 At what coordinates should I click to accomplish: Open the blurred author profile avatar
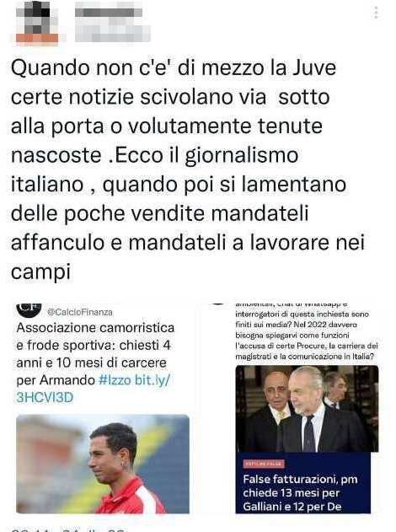coord(37,23)
